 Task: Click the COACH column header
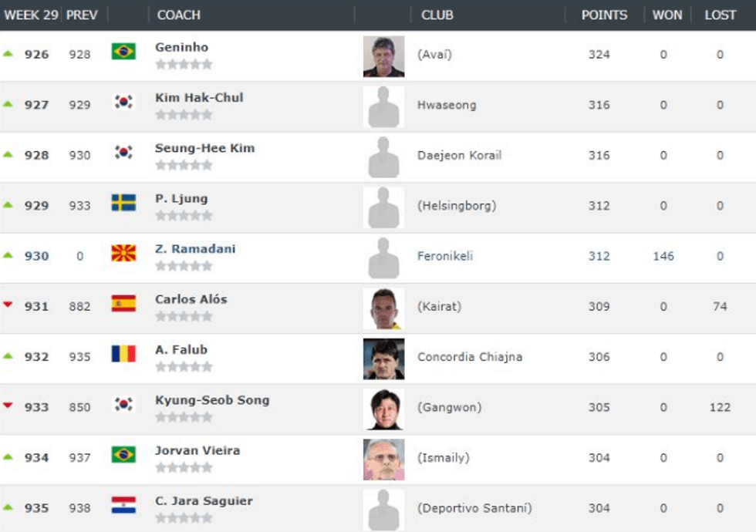coord(178,15)
